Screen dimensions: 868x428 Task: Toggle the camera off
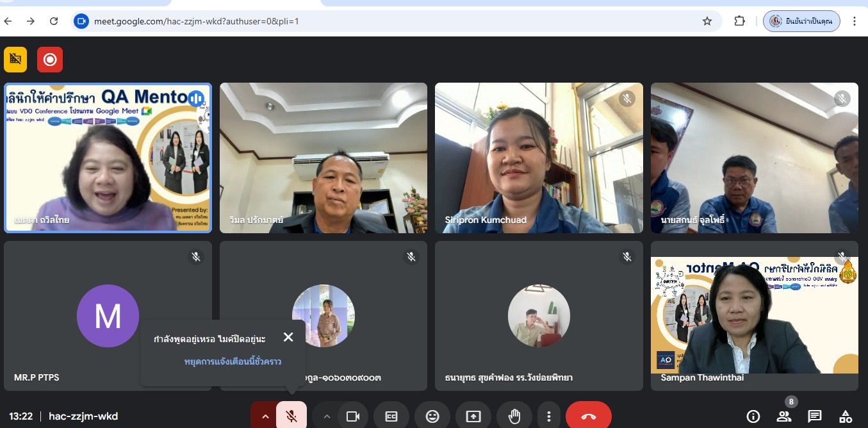coord(353,416)
